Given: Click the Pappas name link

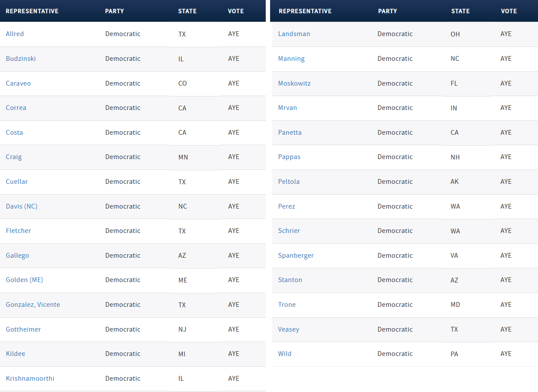Looking at the screenshot, I should coord(289,157).
